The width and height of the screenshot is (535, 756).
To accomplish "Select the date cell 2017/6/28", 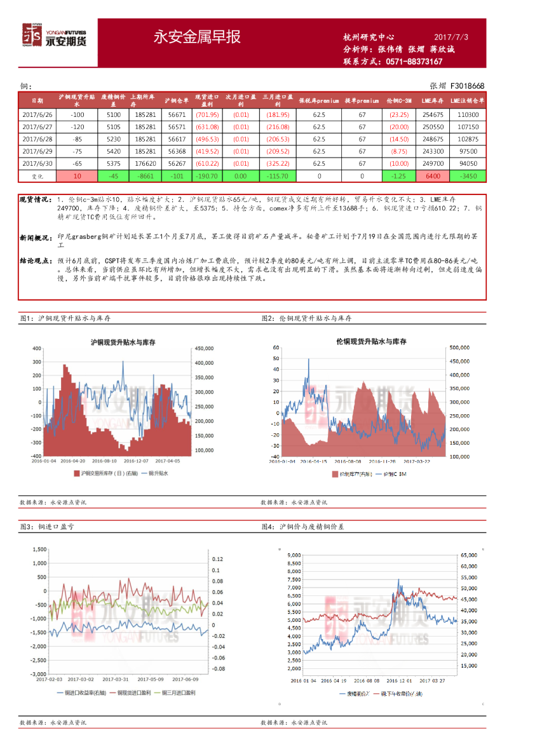I will 37,139.
